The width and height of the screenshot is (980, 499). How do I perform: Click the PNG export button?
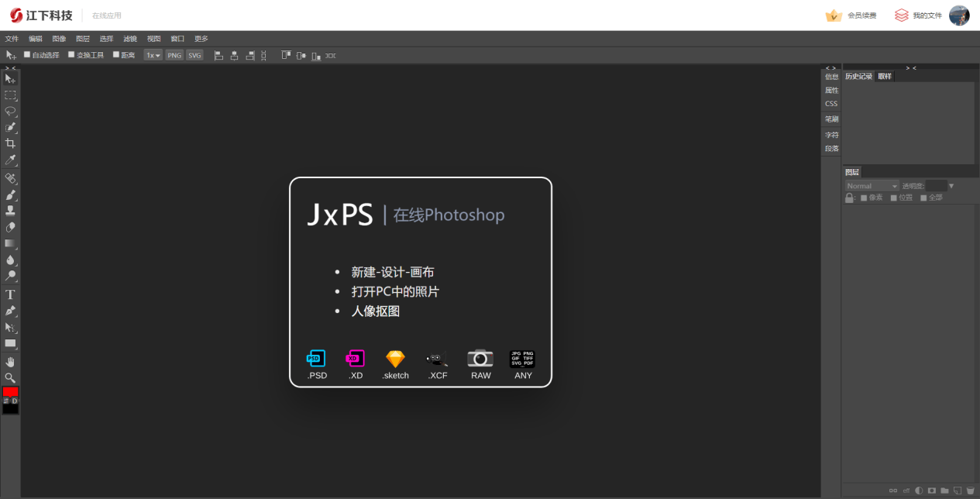(174, 55)
